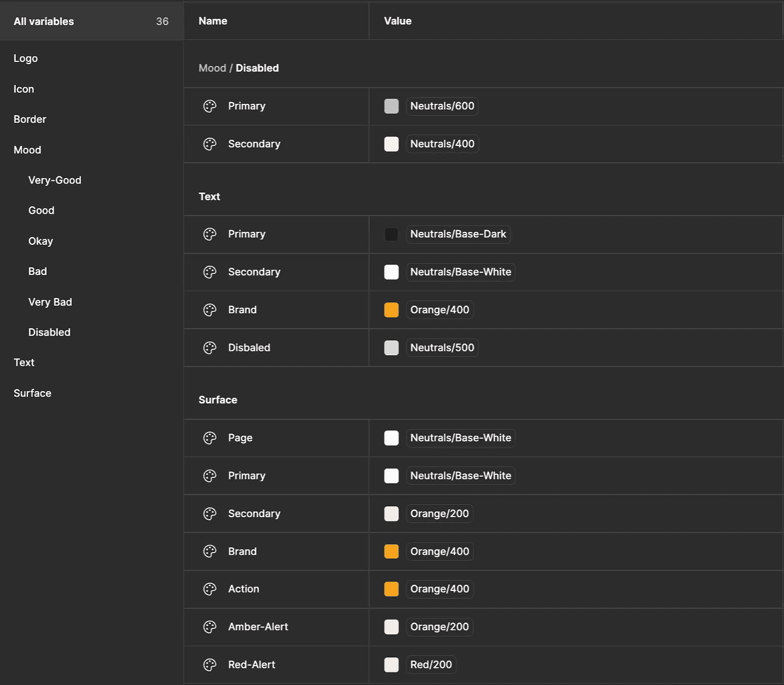
Task: Open the Disabled mood subgroup in sidebar
Action: click(50, 332)
